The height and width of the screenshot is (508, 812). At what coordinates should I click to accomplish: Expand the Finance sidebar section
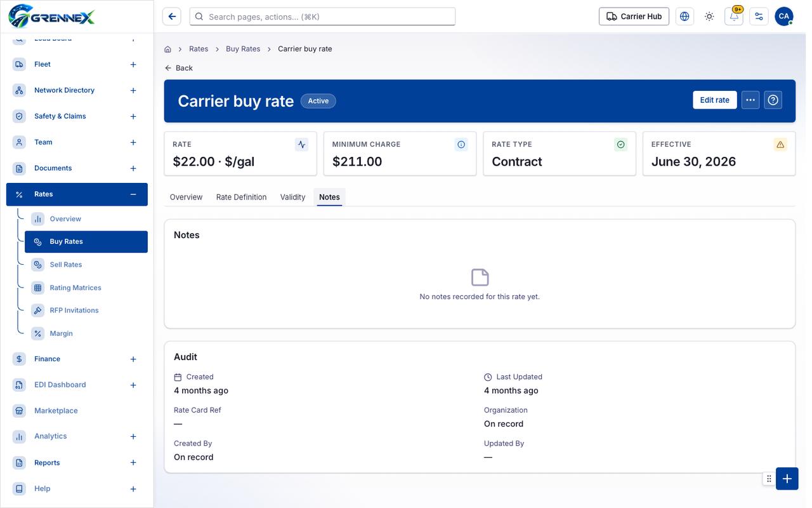pos(133,359)
